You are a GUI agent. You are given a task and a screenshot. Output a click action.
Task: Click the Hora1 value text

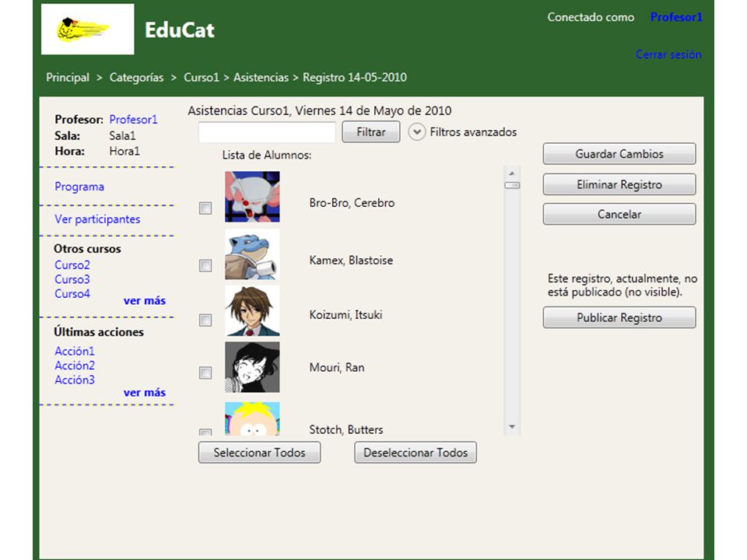(124, 151)
